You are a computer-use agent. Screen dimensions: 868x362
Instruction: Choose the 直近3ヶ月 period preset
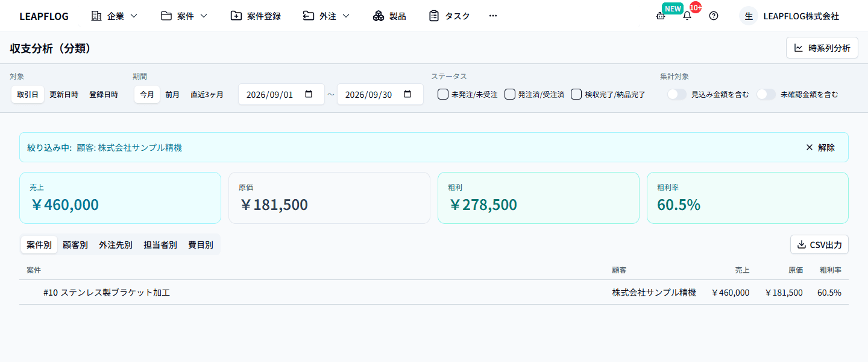tap(207, 94)
